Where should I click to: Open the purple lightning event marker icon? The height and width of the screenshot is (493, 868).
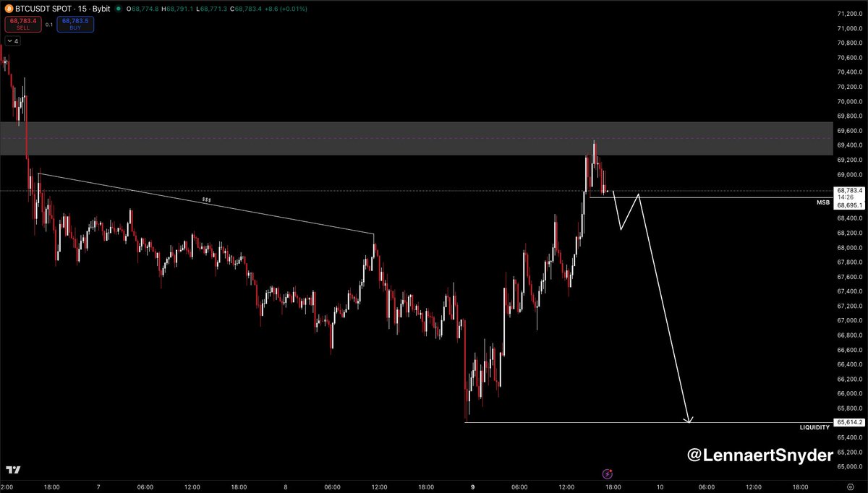tap(608, 473)
